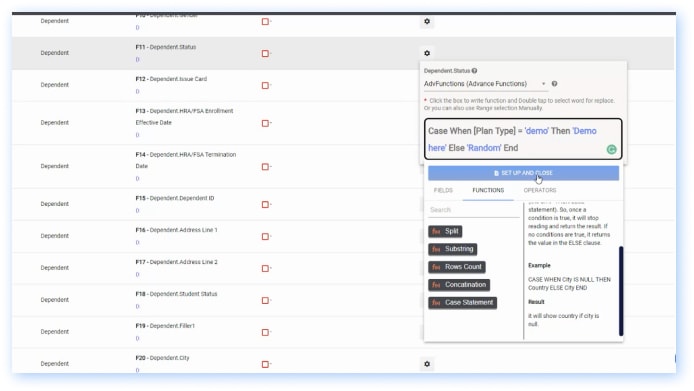Insert the Split function
The image size is (694, 391).
tap(445, 231)
